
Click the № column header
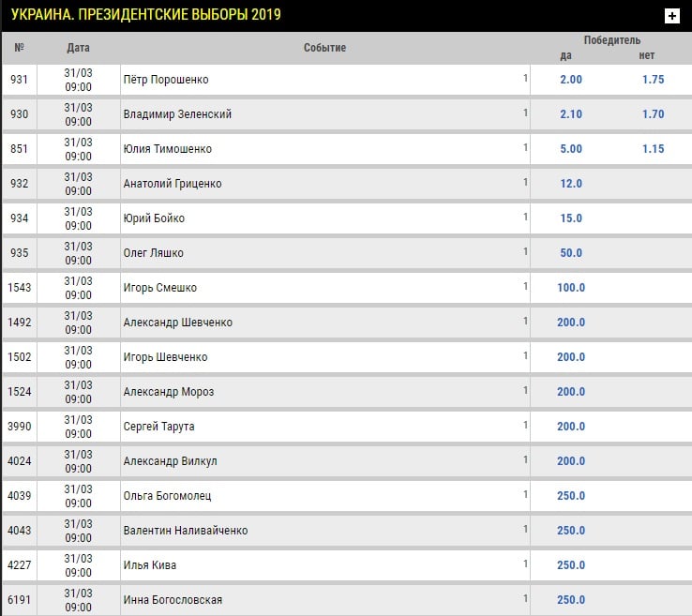pyautogui.click(x=19, y=47)
